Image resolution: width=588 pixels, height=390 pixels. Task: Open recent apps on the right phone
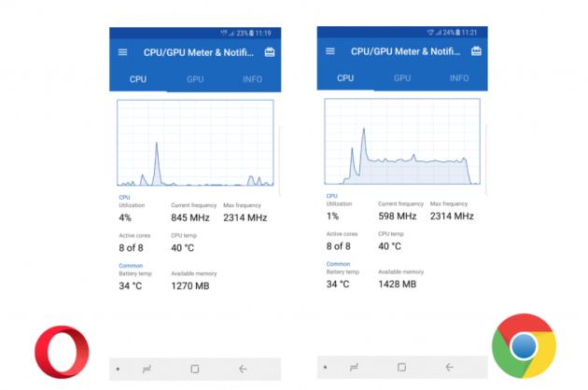(354, 368)
